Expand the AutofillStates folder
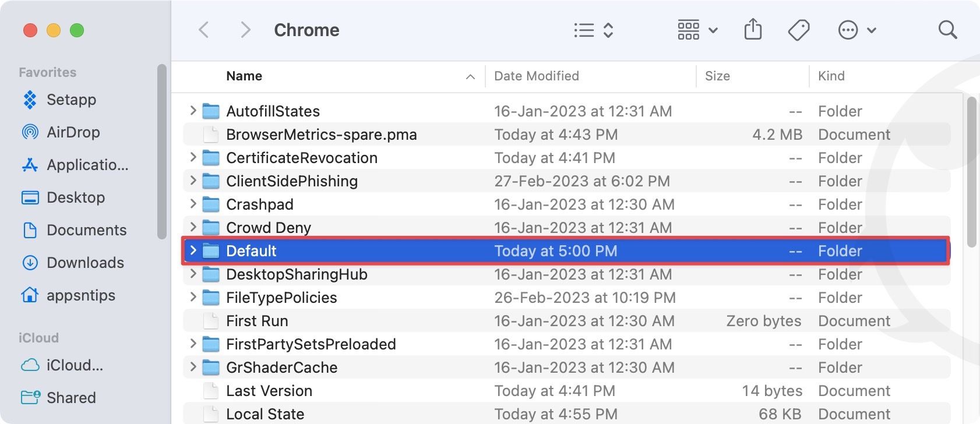The height and width of the screenshot is (424, 980). 193,111
